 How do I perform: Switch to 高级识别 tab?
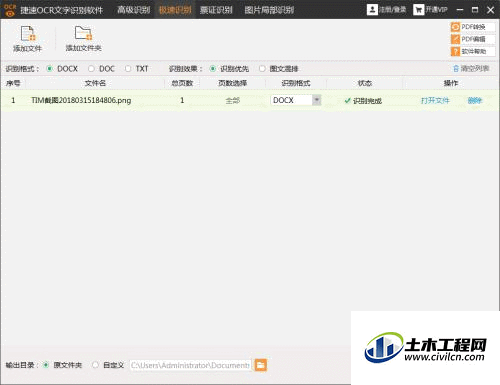133,10
